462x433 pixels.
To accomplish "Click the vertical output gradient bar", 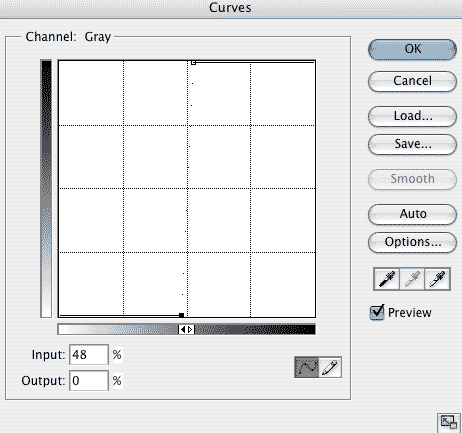I will tap(46, 189).
